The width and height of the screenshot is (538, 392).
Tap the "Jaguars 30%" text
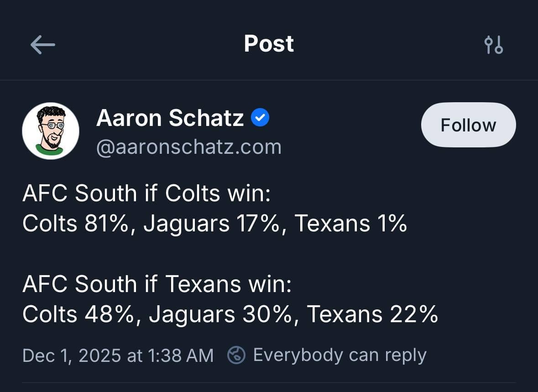(x=220, y=314)
